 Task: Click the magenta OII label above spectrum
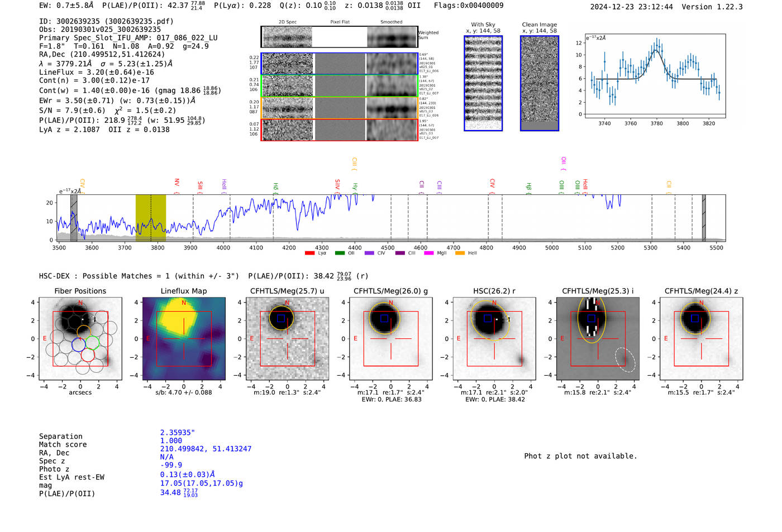click(564, 163)
